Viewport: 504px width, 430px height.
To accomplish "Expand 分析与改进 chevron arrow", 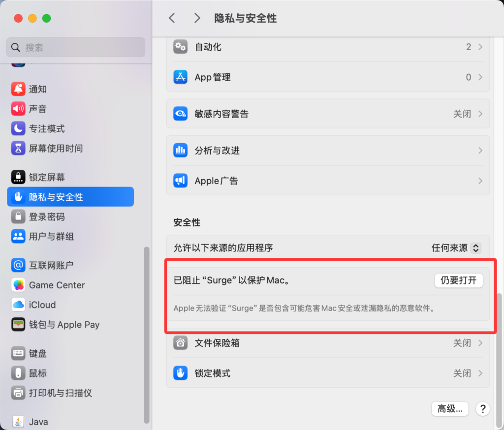I will (480, 151).
